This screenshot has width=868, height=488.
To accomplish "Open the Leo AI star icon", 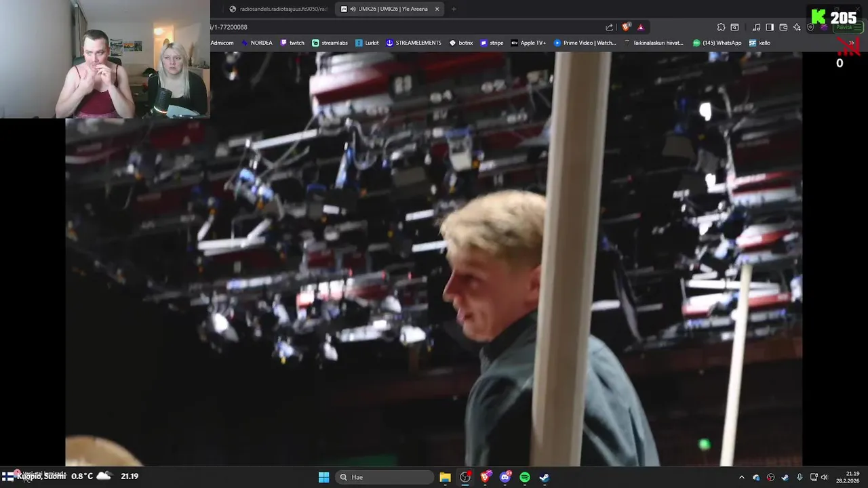I will click(797, 27).
